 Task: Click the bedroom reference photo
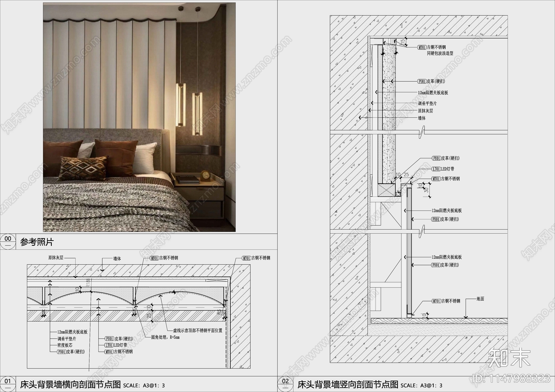(x=139, y=117)
